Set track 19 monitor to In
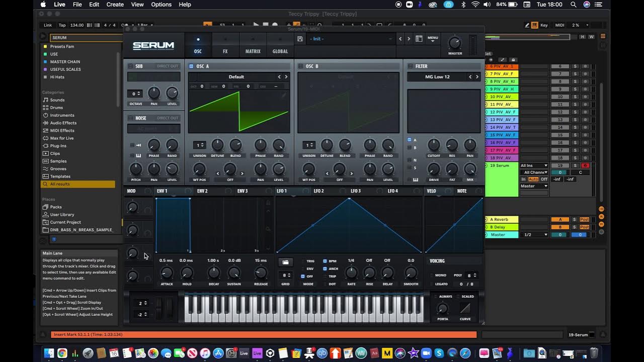Viewport: 644px width, 362px height. point(524,179)
